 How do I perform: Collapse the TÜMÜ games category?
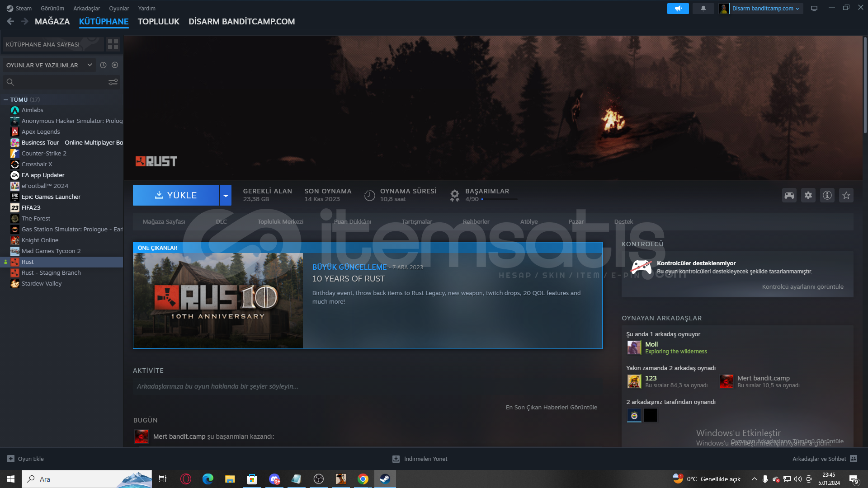click(x=5, y=99)
